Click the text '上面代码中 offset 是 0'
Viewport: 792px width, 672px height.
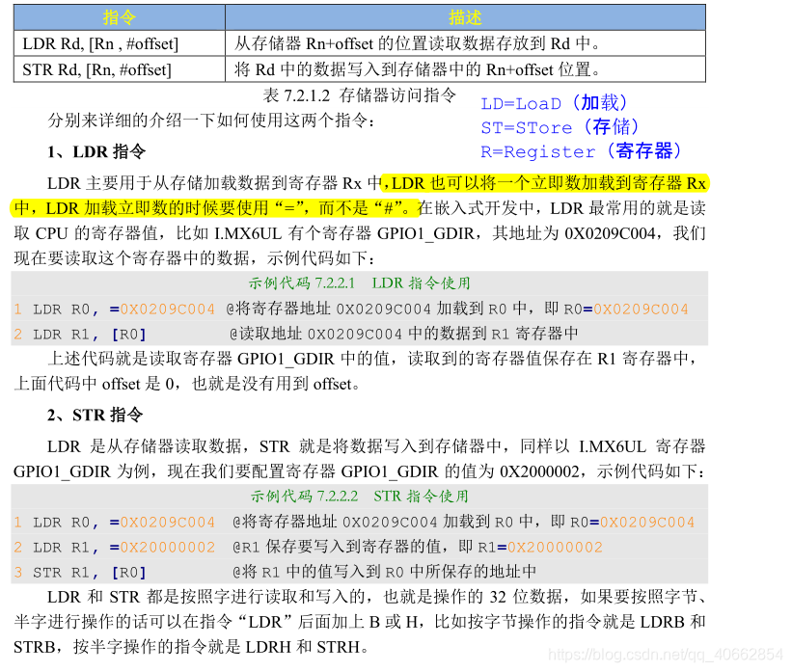[x=94, y=385]
